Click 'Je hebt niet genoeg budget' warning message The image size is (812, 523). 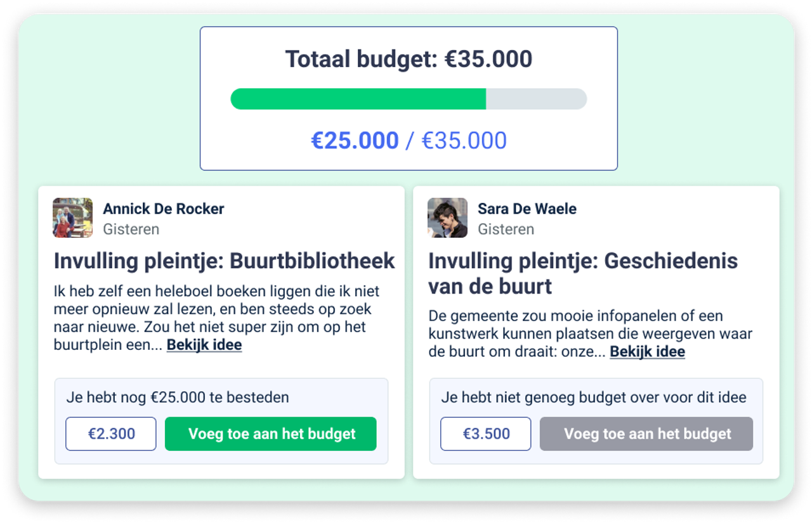594,397
